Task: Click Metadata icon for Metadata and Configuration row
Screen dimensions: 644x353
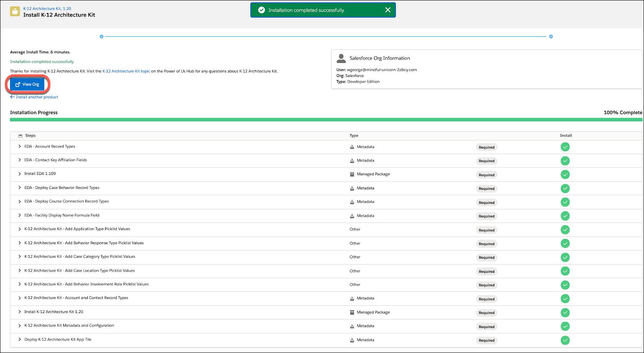Action: (352, 326)
